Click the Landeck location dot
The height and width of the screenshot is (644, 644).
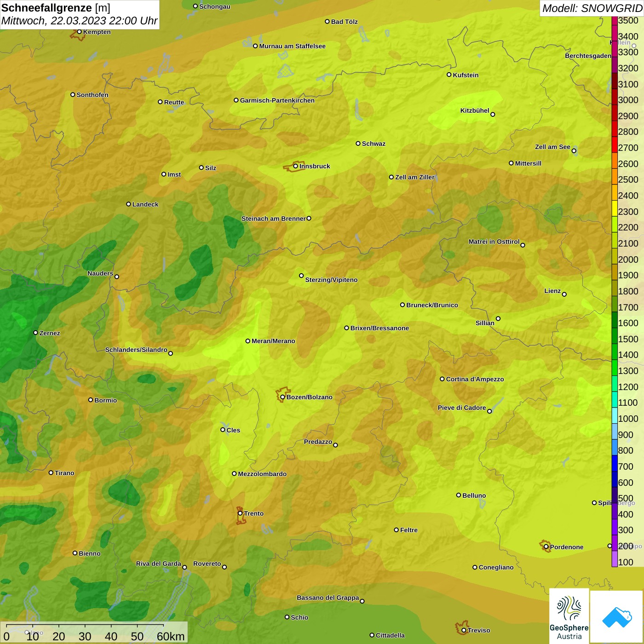(x=128, y=204)
